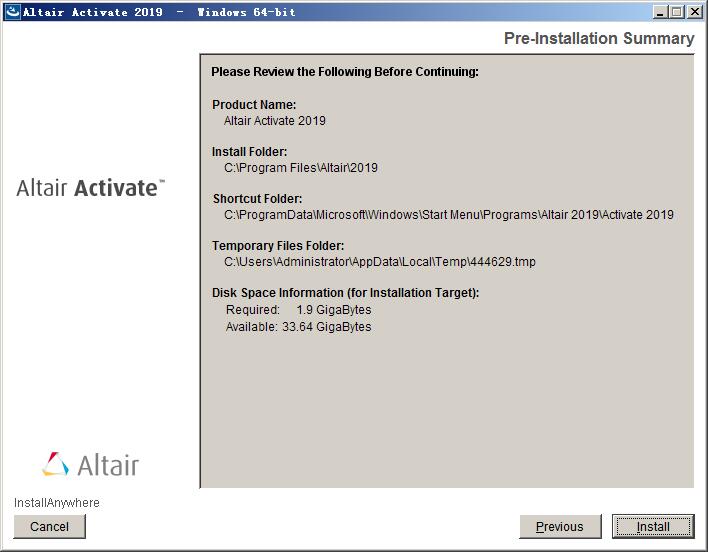Select the install folder path C:\Program Files\Altair\2019
The width and height of the screenshot is (708, 552).
(300, 168)
